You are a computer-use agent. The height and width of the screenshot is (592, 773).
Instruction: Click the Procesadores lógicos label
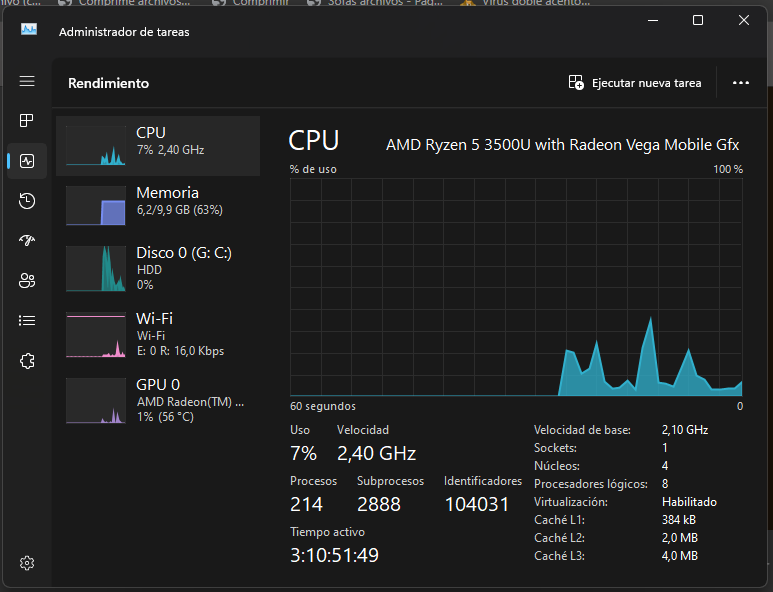(x=591, y=484)
